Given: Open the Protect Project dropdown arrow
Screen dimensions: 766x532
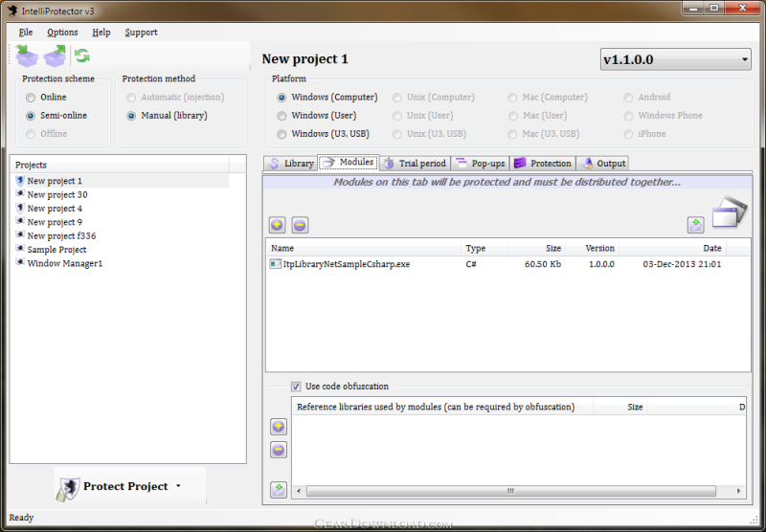Looking at the screenshot, I should point(178,486).
